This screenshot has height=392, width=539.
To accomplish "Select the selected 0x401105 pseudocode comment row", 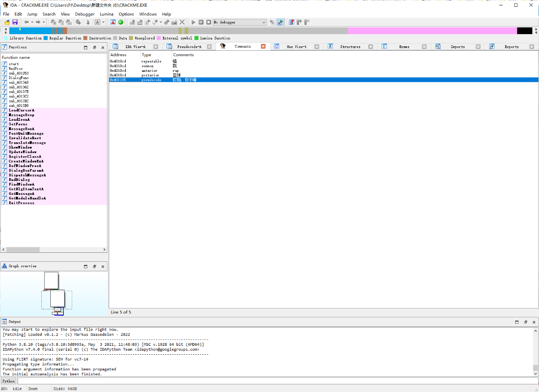I will (x=323, y=80).
